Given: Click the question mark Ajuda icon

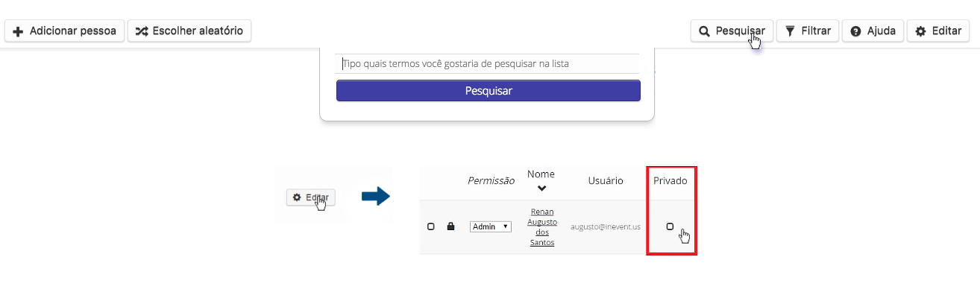Looking at the screenshot, I should pos(855,31).
